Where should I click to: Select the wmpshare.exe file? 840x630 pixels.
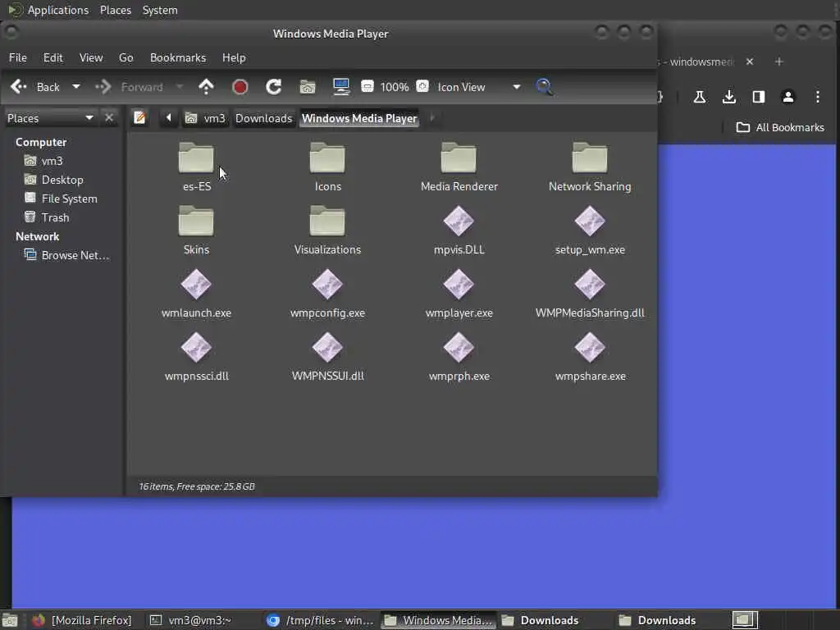[x=590, y=356]
